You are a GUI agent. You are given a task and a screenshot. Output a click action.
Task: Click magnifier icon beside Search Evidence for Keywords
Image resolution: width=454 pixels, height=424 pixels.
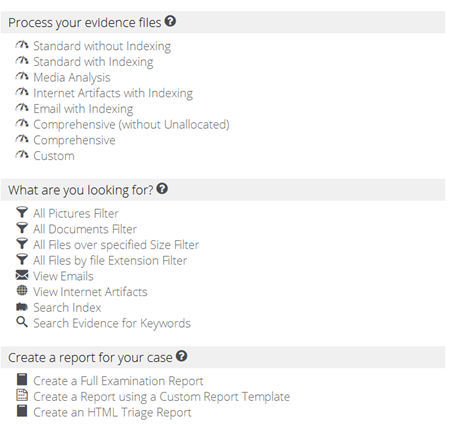(22, 322)
